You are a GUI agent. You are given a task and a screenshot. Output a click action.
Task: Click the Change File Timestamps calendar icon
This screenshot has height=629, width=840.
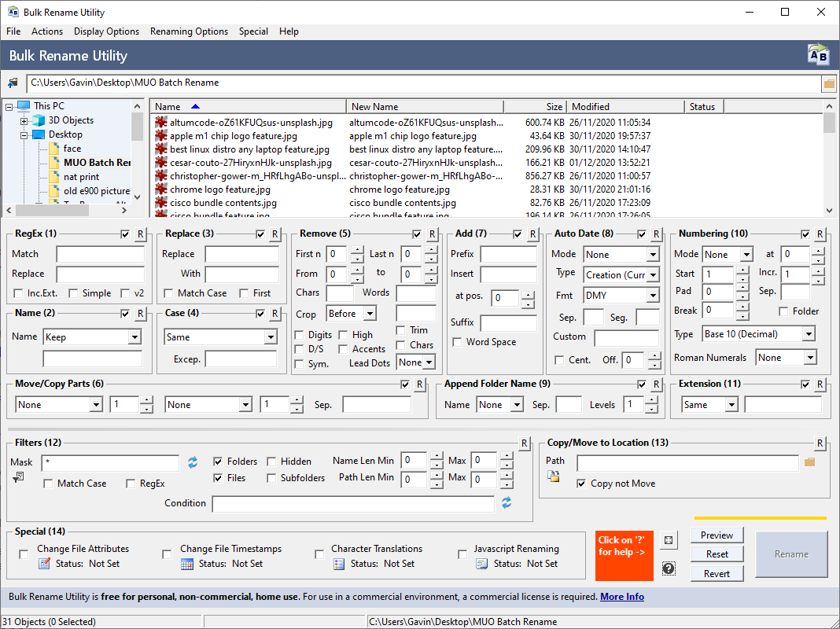(x=187, y=564)
